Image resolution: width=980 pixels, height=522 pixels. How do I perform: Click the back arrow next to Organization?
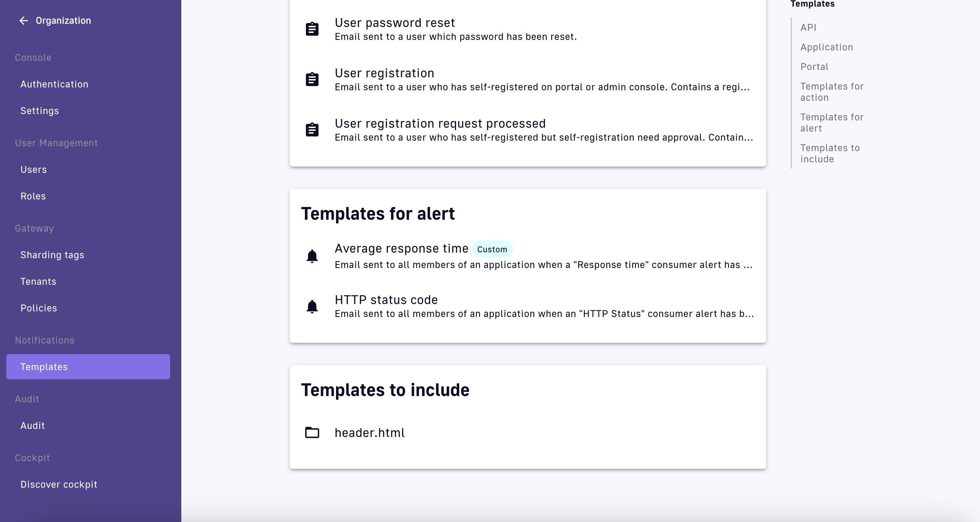click(23, 21)
